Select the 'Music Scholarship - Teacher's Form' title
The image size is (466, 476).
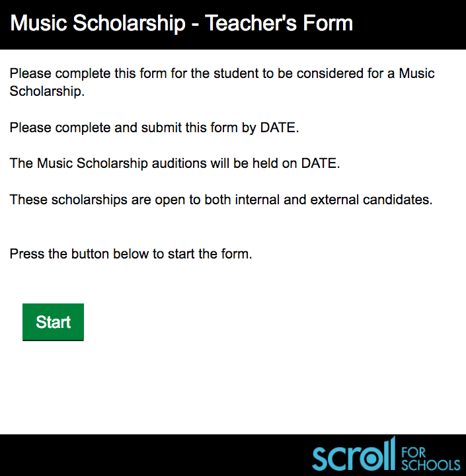(182, 22)
